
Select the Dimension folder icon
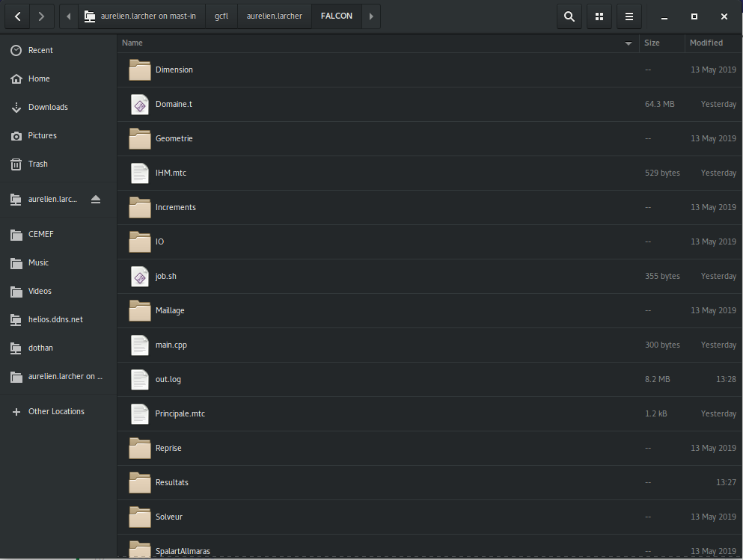point(140,70)
